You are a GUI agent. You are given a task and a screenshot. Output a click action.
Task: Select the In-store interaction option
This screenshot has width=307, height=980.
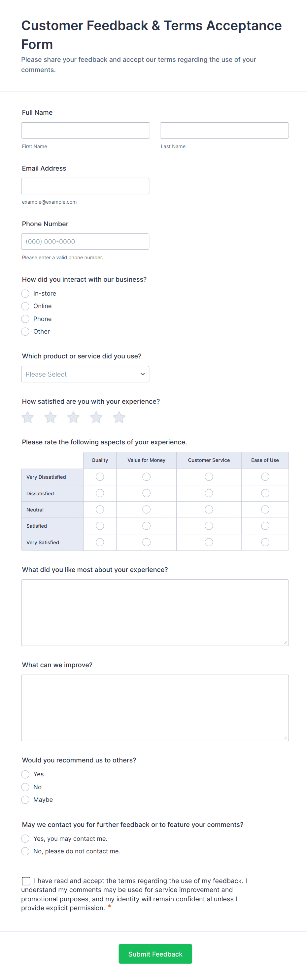(25, 293)
